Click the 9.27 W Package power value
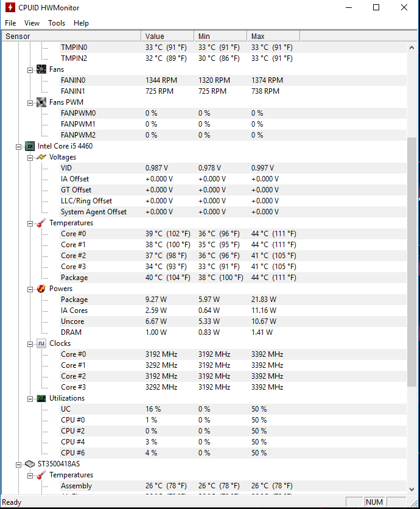420x509 pixels. [156, 300]
